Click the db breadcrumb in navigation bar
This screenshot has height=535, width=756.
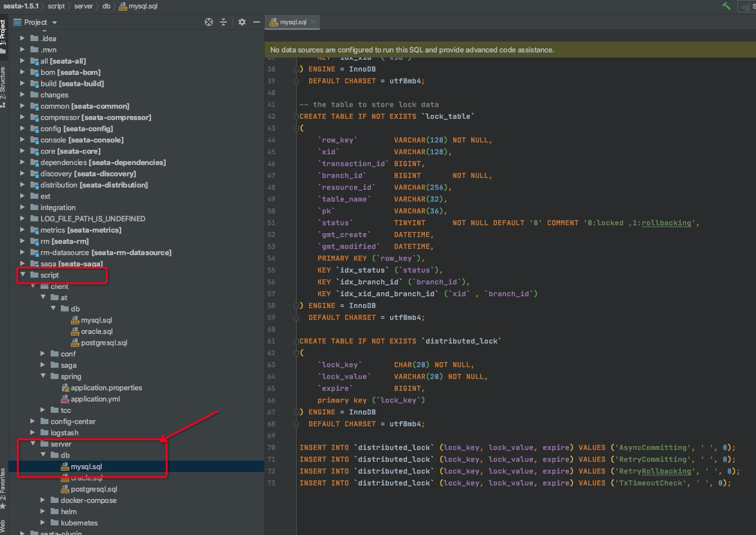point(106,6)
